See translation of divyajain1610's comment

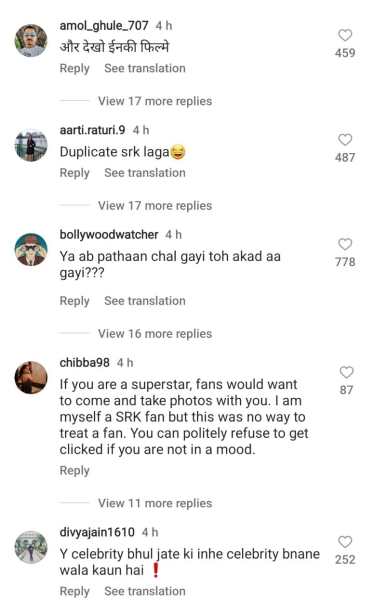click(145, 591)
